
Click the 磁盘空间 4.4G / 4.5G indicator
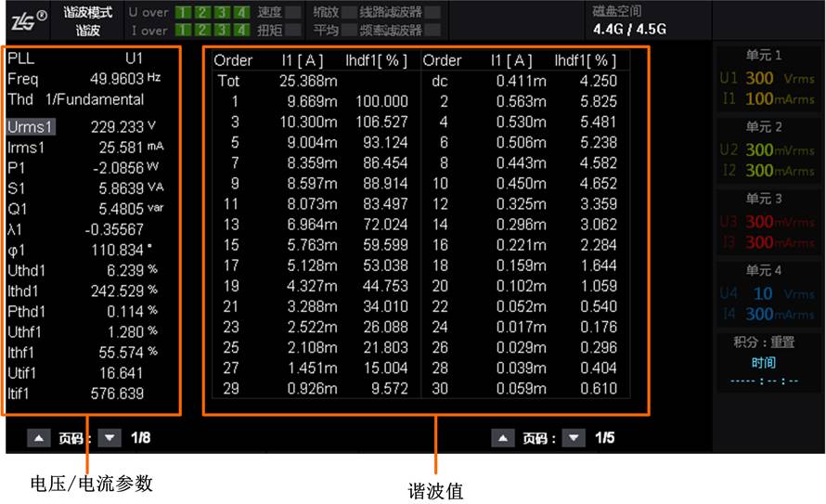coord(629,21)
